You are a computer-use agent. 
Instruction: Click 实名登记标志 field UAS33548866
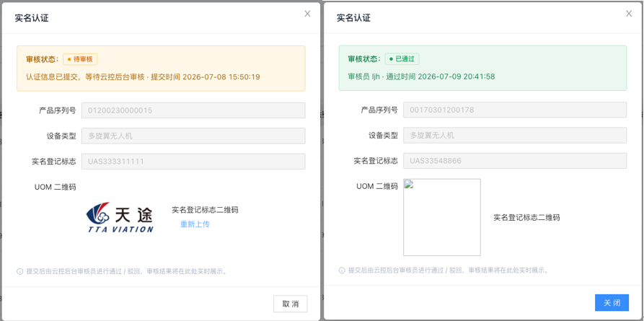click(x=515, y=161)
